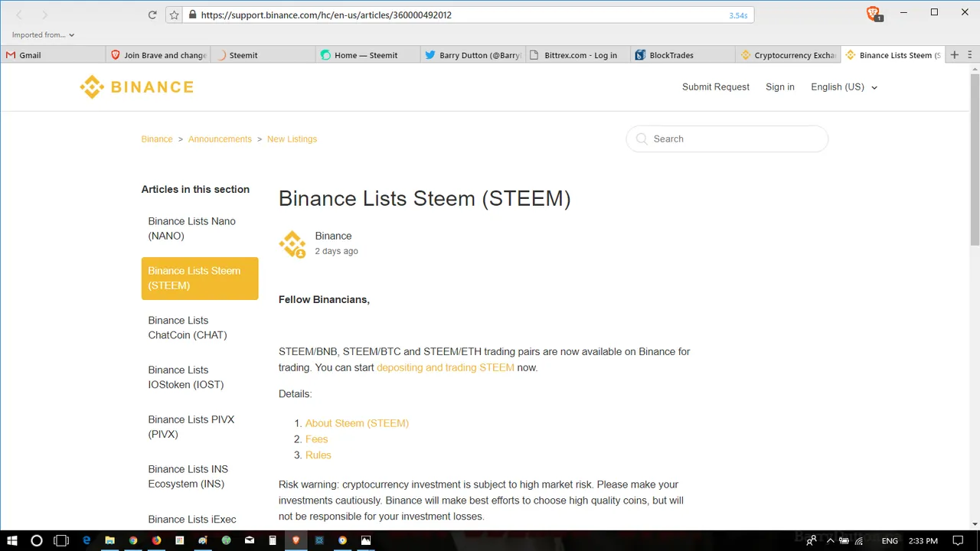Click the Binance logo in the header

pyautogui.click(x=136, y=87)
